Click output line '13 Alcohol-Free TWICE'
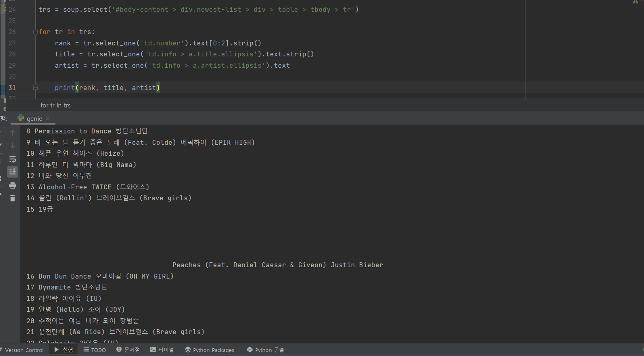The image size is (644, 356). [88, 187]
